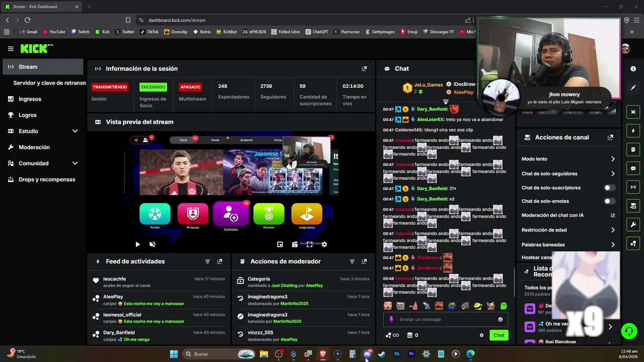The image size is (644, 362).
Task: Click the browser address bar URL
Action: pyautogui.click(x=177, y=20)
